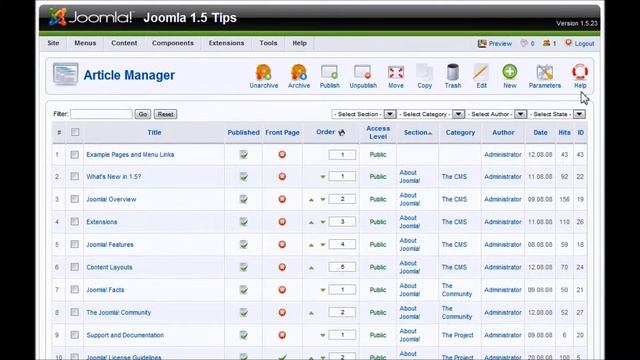Click the logged-in users count icon
The width and height of the screenshot is (640, 360).
coord(547,43)
